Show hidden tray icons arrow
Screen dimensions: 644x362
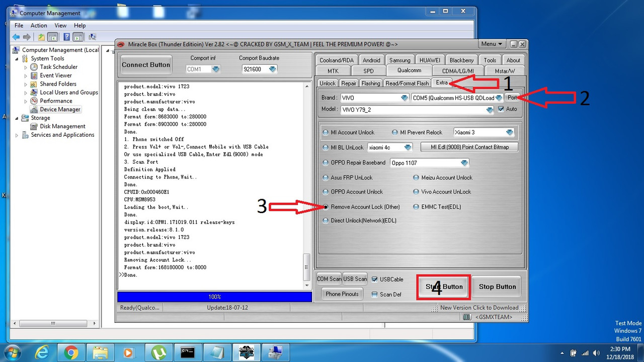coord(562,353)
